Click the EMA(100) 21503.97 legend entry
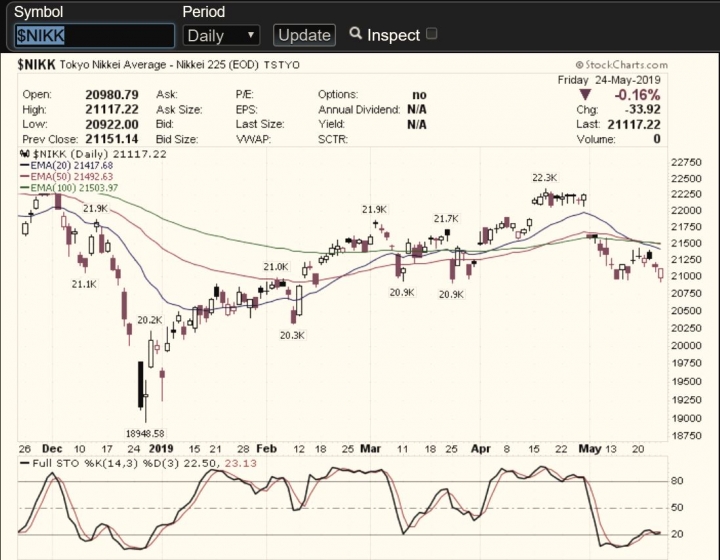 tap(69, 188)
